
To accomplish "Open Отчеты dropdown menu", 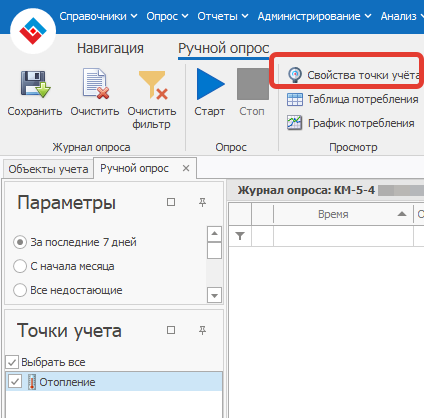I will click(x=223, y=16).
